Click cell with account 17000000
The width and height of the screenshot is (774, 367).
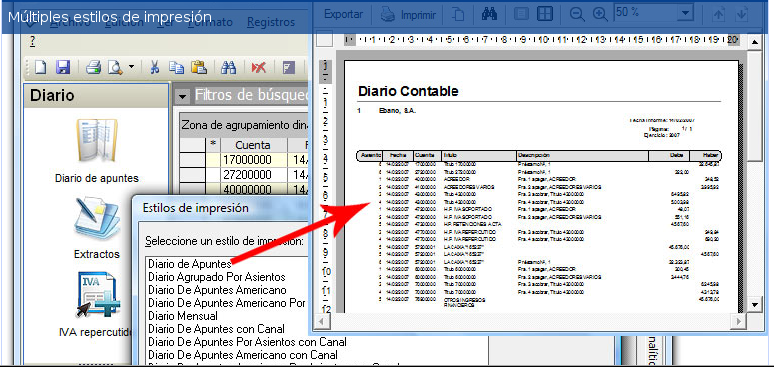254,160
